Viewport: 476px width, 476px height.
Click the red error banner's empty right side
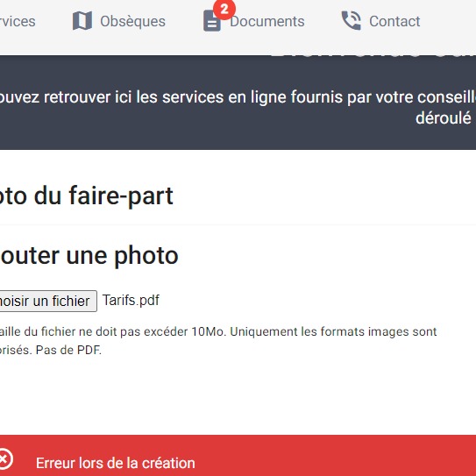pyautogui.click(x=349, y=455)
